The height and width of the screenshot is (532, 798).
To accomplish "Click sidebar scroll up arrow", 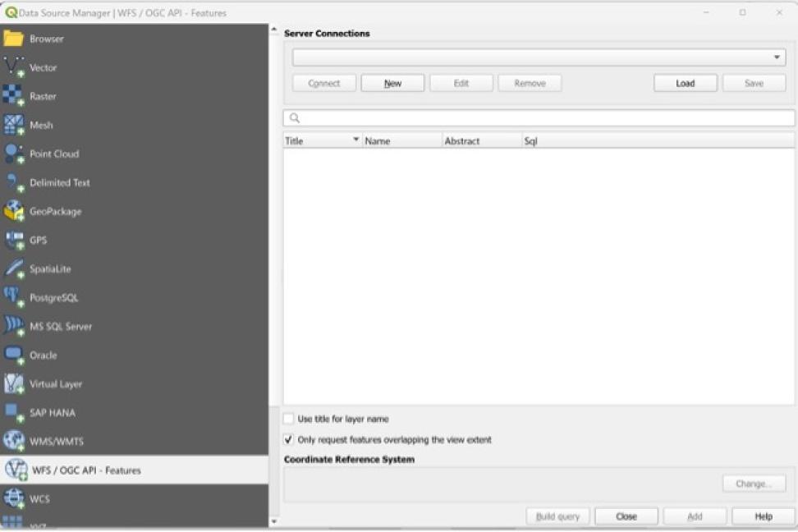I will (274, 30).
